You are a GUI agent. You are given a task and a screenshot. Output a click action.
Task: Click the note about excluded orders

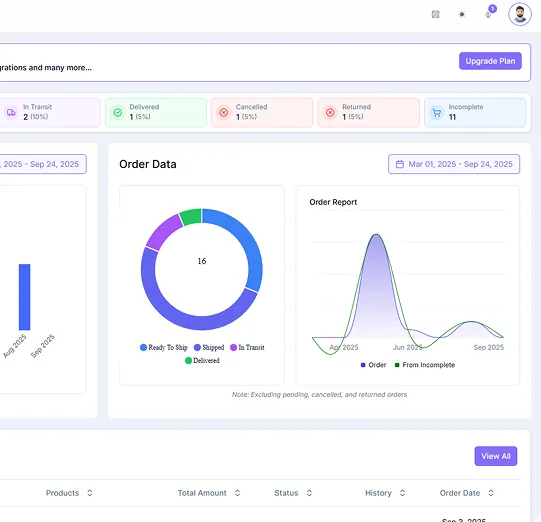click(x=319, y=395)
